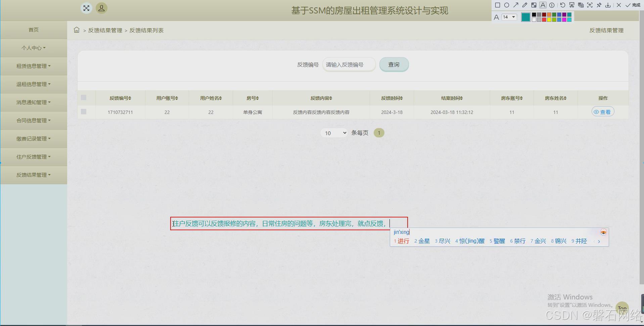The height and width of the screenshot is (326, 644).
Task: Save the screenshot with download icon
Action: [x=608, y=5]
